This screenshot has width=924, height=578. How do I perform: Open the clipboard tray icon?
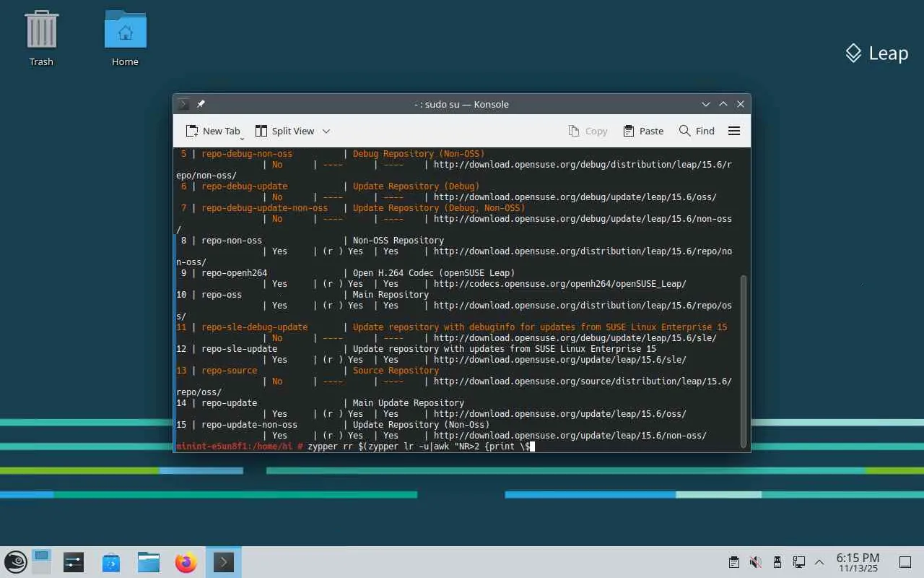tap(733, 562)
